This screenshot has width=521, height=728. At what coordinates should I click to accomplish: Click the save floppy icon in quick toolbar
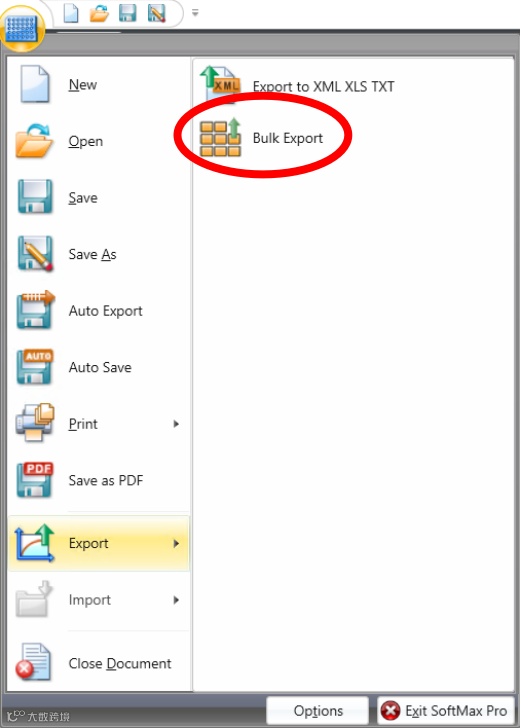coord(127,13)
